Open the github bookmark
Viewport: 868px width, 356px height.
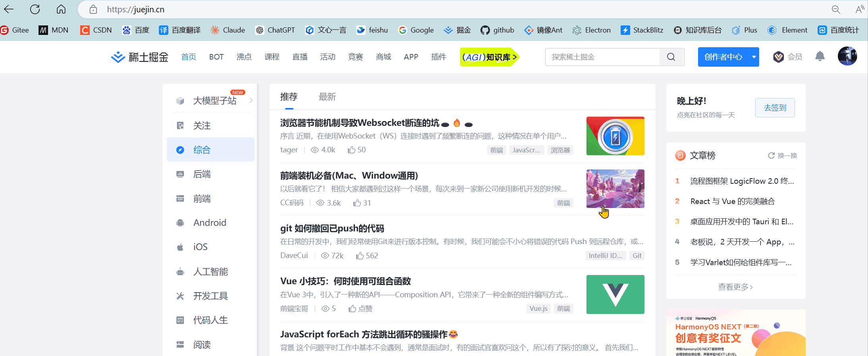(x=497, y=30)
